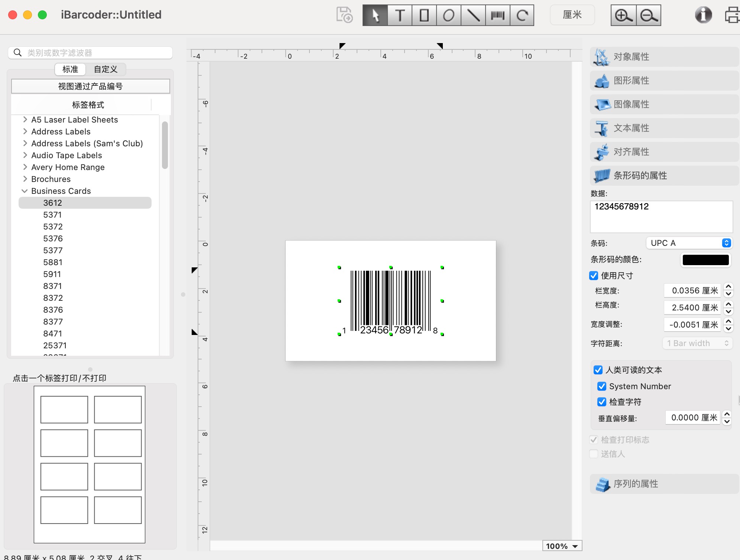Viewport: 740px width, 560px height.
Task: Click the save document icon in toolbar
Action: (344, 15)
